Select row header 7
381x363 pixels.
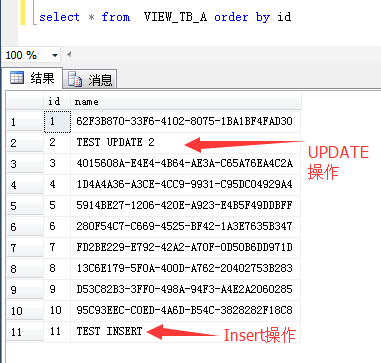click(25, 248)
